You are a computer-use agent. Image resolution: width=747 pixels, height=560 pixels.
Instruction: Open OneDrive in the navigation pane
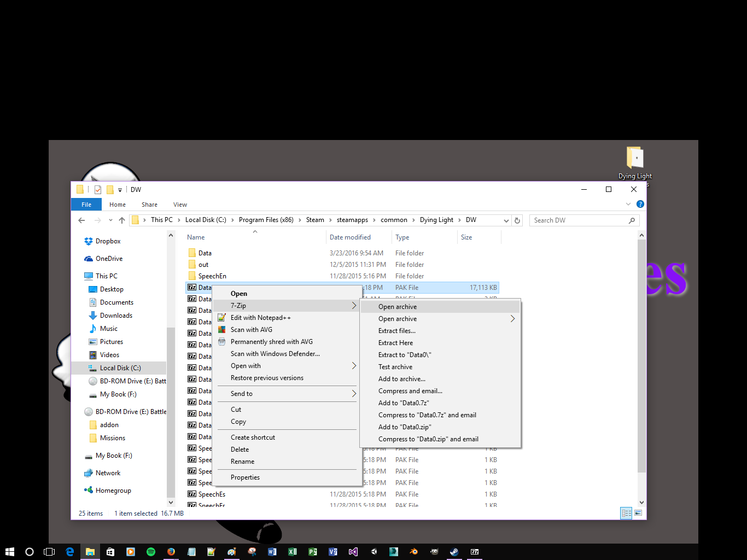[x=103, y=259]
